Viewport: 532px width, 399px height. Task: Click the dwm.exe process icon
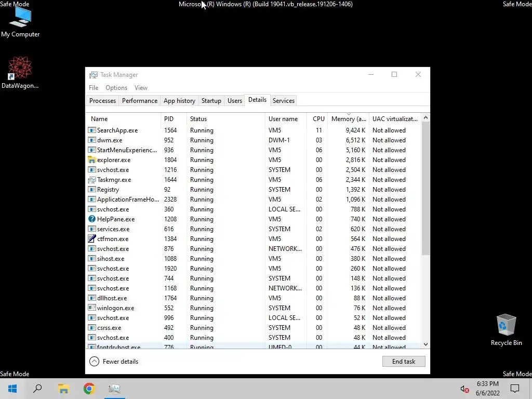tap(91, 140)
